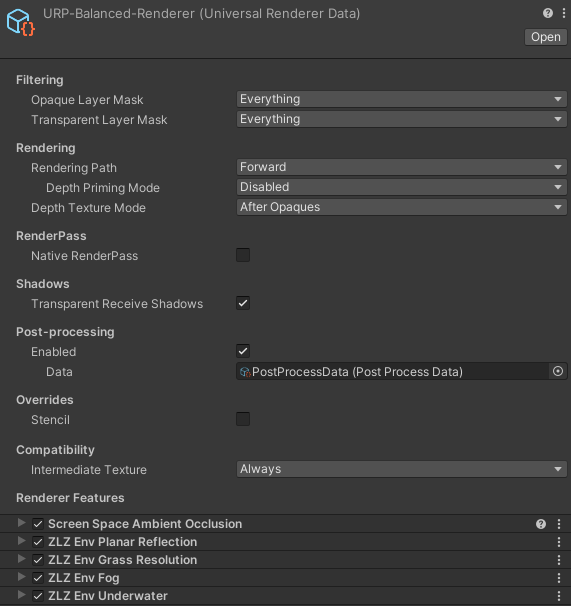Disable ZLZ Env Underwater feature

tap(38, 596)
